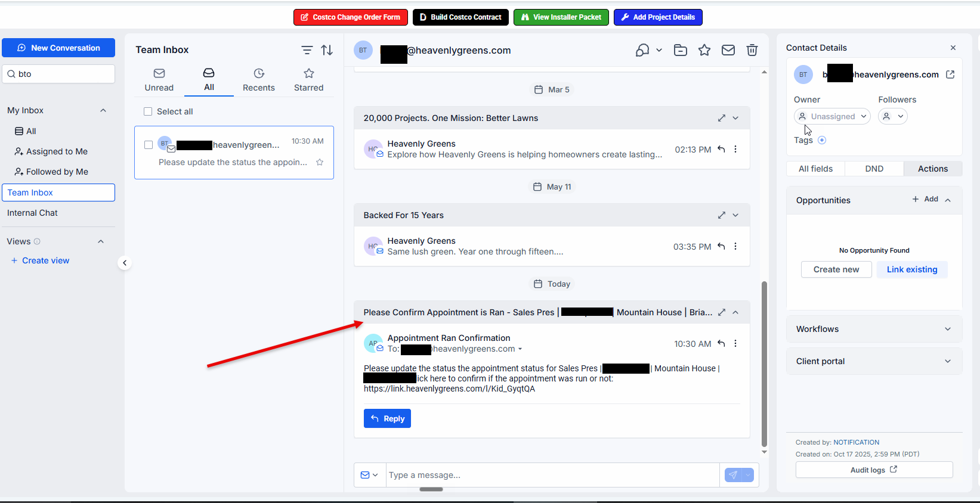Click the search box containing bto

coord(58,74)
